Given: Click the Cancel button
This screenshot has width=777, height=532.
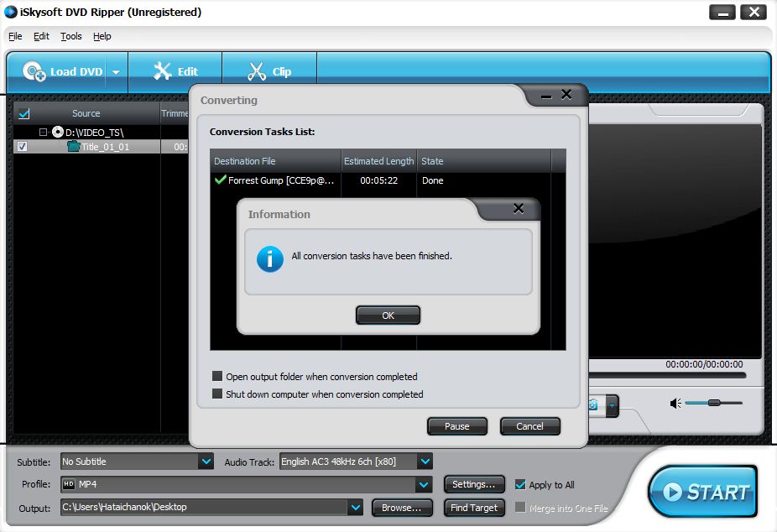Looking at the screenshot, I should point(529,426).
